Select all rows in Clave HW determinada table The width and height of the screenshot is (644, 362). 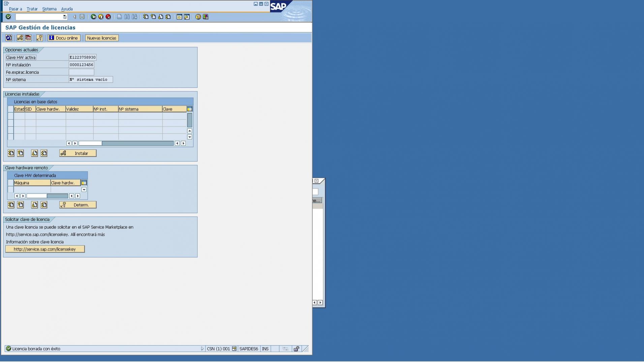click(11, 183)
